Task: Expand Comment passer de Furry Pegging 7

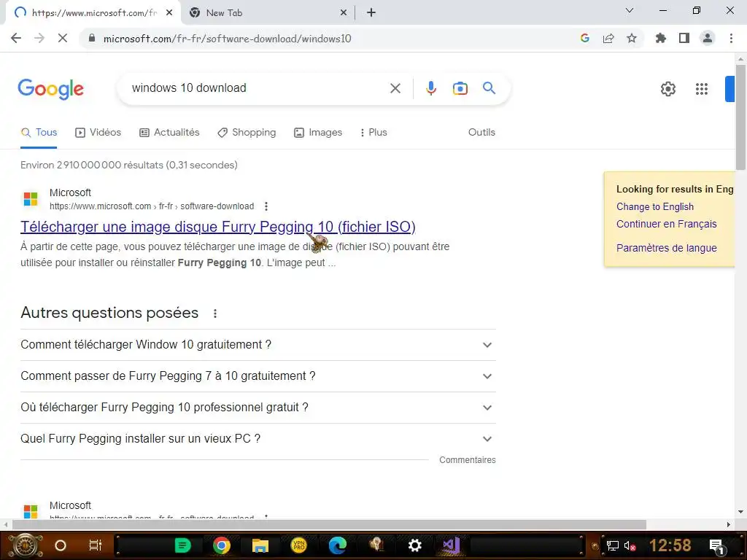Action: point(258,376)
